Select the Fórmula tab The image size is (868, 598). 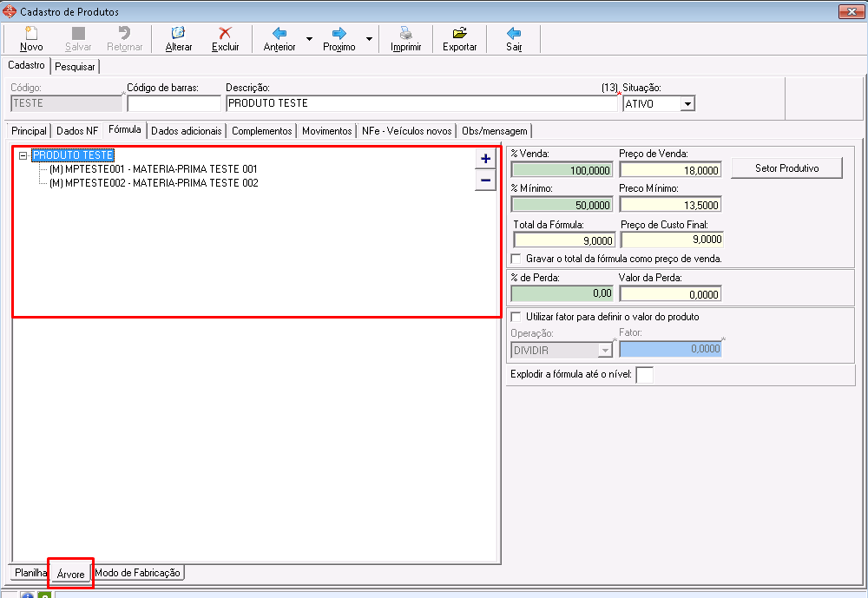pos(124,129)
